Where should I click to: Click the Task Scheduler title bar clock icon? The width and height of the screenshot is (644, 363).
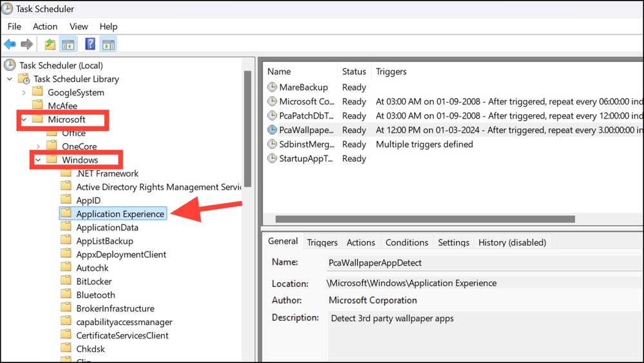7,8
